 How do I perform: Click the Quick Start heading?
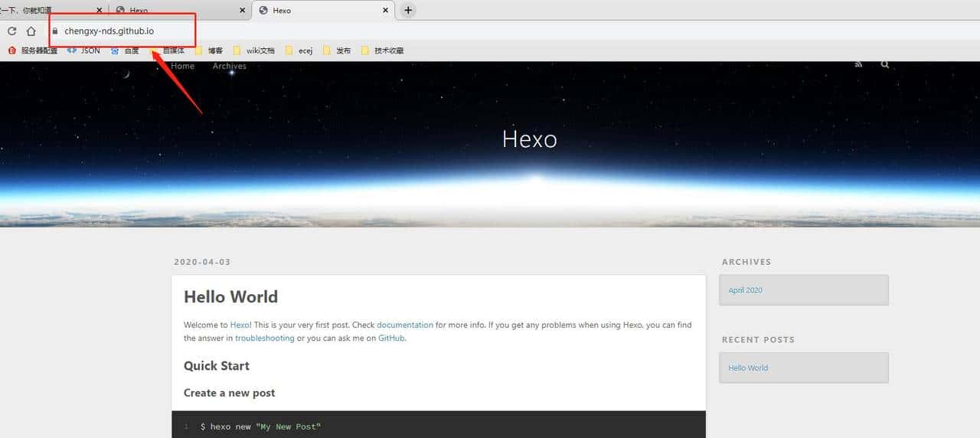click(217, 366)
